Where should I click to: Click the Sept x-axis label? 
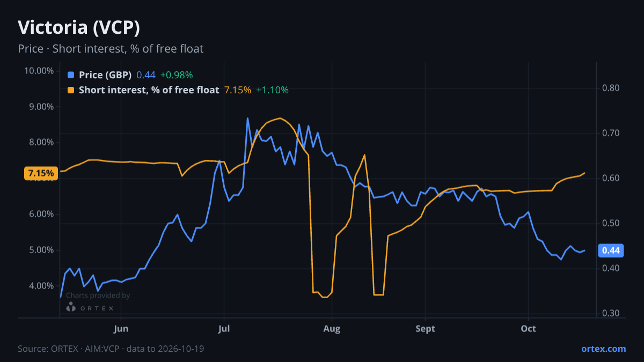(x=425, y=328)
